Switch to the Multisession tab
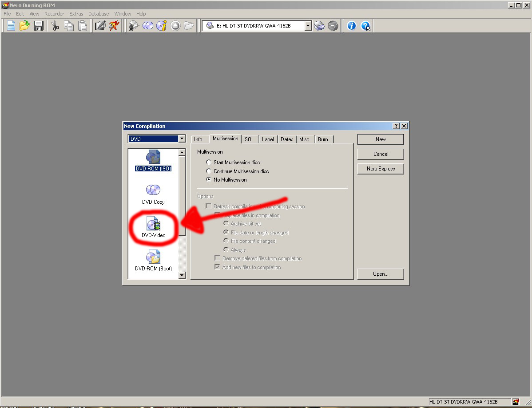Screen dimensions: 532x408 tap(225, 139)
